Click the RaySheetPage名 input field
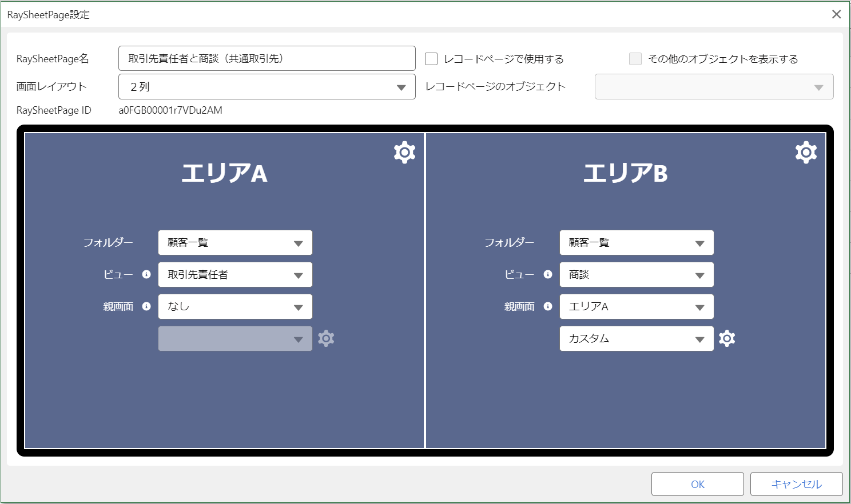Screen dimensions: 851x504 click(267, 58)
